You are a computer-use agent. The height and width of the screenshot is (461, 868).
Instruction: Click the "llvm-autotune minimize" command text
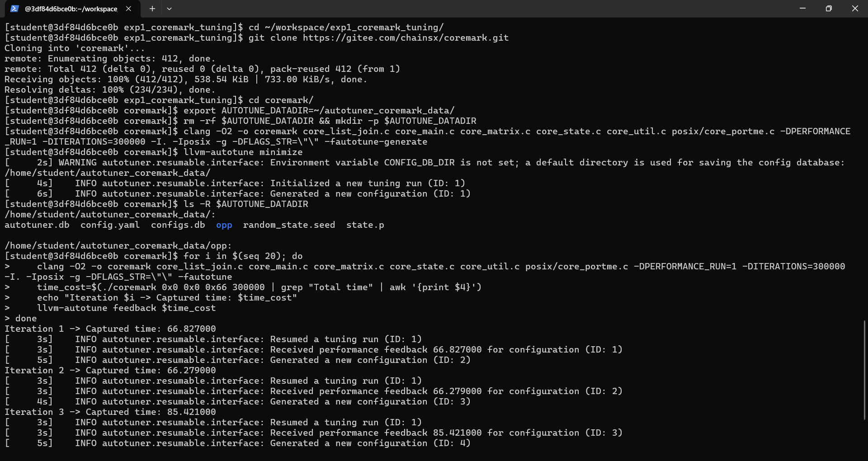243,152
